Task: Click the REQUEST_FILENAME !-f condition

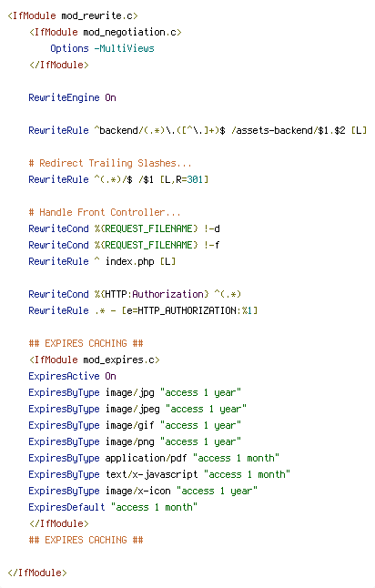Action: coord(124,245)
